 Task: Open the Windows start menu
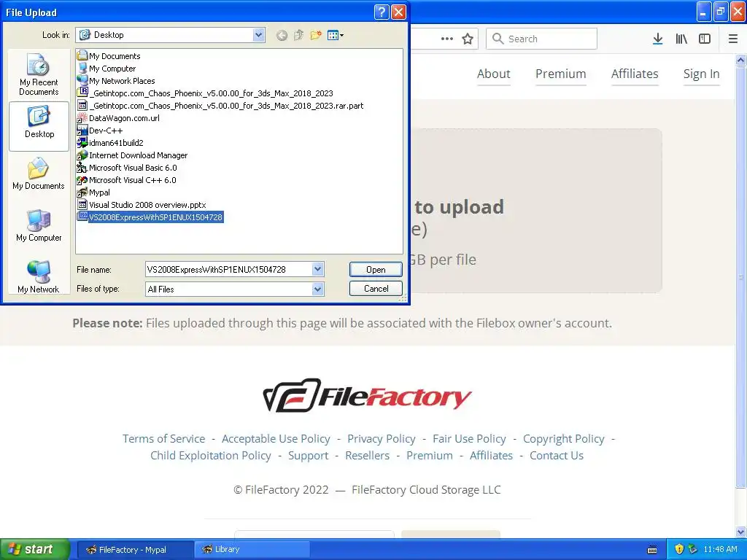tap(34, 549)
